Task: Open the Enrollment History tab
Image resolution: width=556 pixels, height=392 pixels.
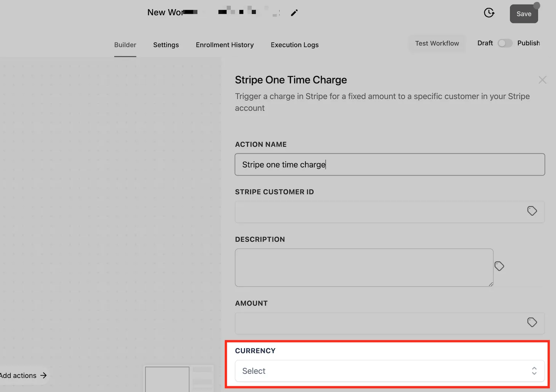Action: click(x=225, y=45)
